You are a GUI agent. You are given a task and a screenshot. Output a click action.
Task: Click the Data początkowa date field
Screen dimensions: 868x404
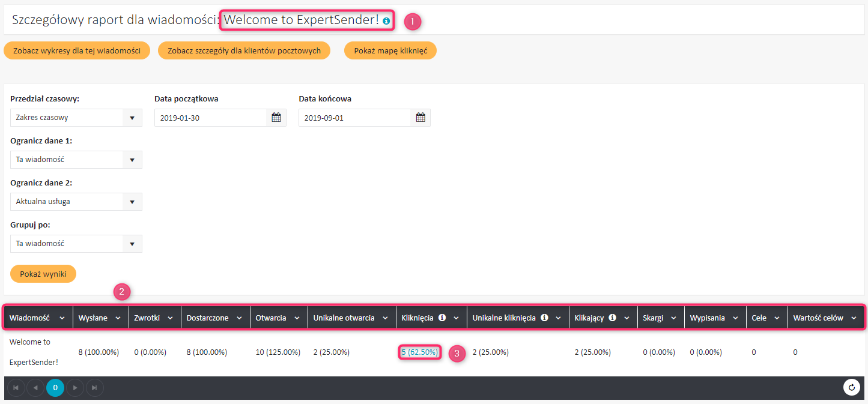(210, 118)
